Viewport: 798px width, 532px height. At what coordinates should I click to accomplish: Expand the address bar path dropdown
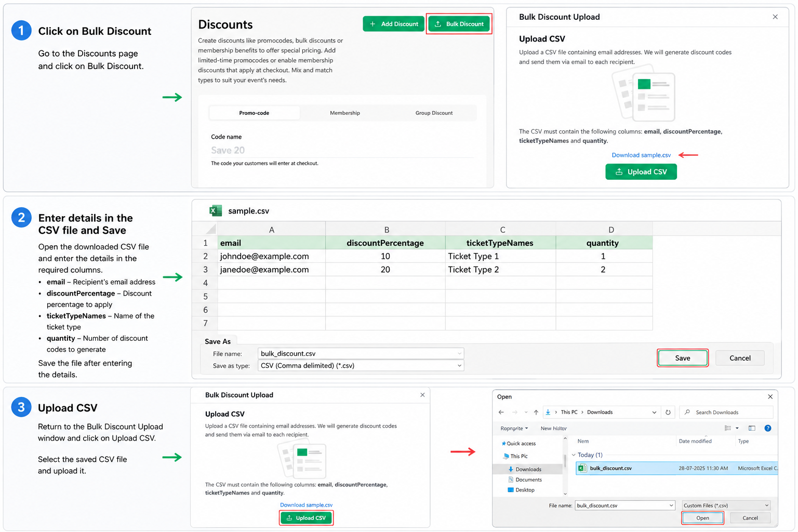click(654, 413)
